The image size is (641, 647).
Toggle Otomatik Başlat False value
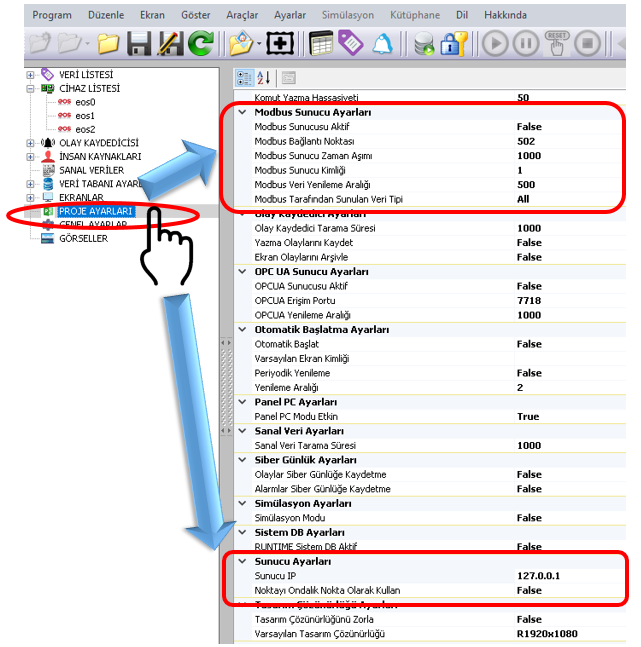point(570,344)
